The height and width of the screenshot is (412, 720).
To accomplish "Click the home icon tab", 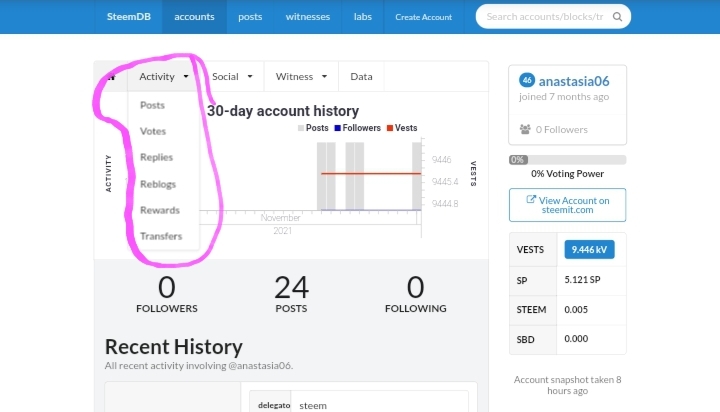I will pyautogui.click(x=111, y=77).
